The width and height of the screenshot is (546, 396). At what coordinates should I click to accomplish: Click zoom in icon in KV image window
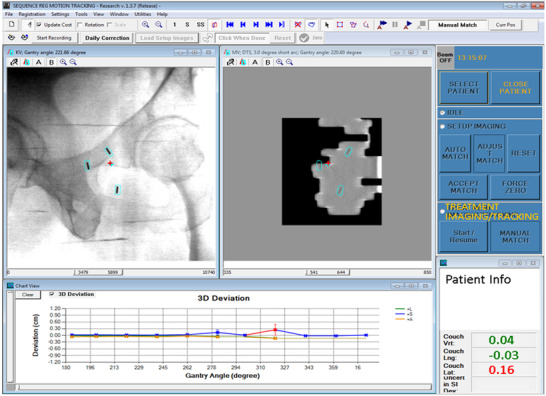click(x=63, y=62)
